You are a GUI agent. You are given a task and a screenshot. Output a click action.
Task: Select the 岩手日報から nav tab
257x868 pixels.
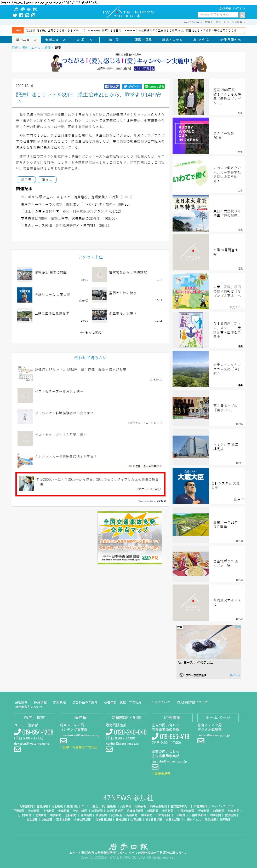[231, 40]
